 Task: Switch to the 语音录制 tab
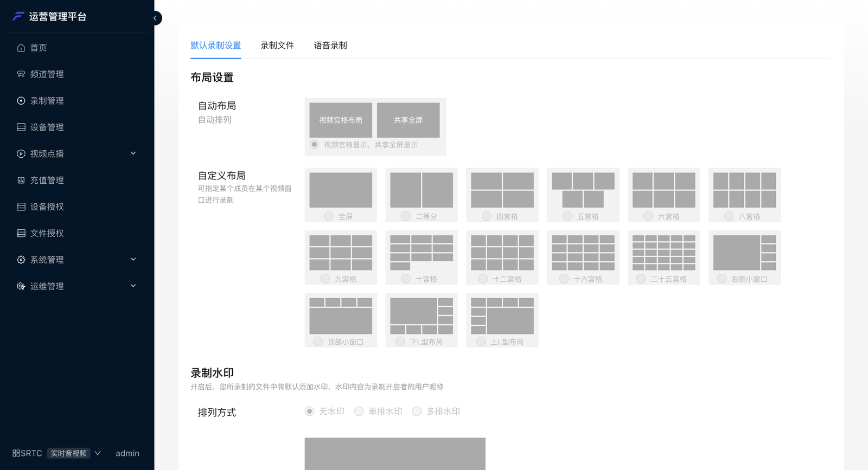pos(330,46)
